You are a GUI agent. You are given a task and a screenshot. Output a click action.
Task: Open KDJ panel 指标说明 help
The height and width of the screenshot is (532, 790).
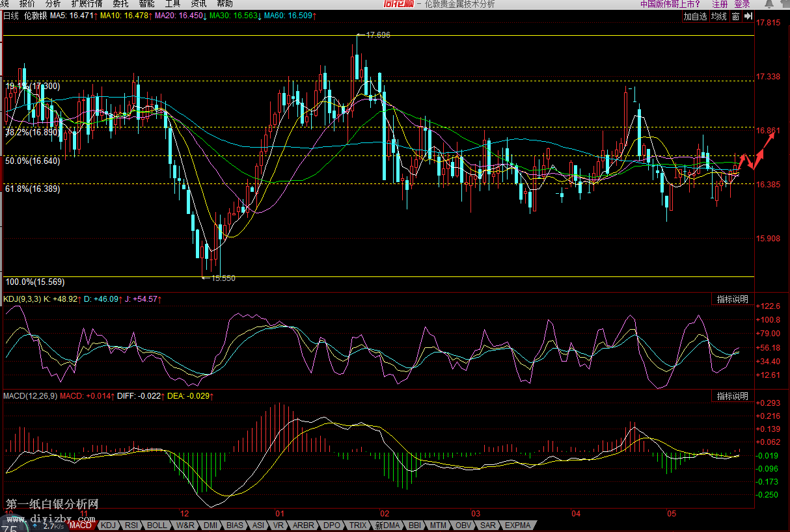[733, 299]
